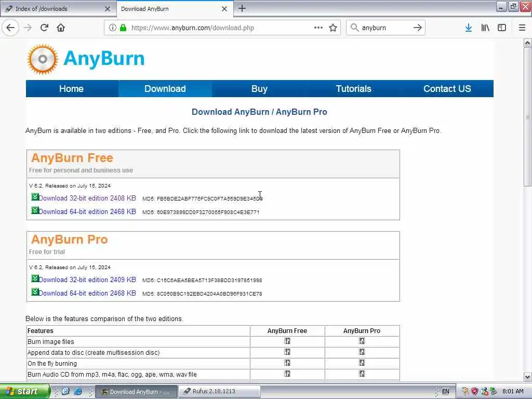Screen dimensions: 532x399
Task: Close the Index of /downloads tab
Action: click(x=108, y=9)
